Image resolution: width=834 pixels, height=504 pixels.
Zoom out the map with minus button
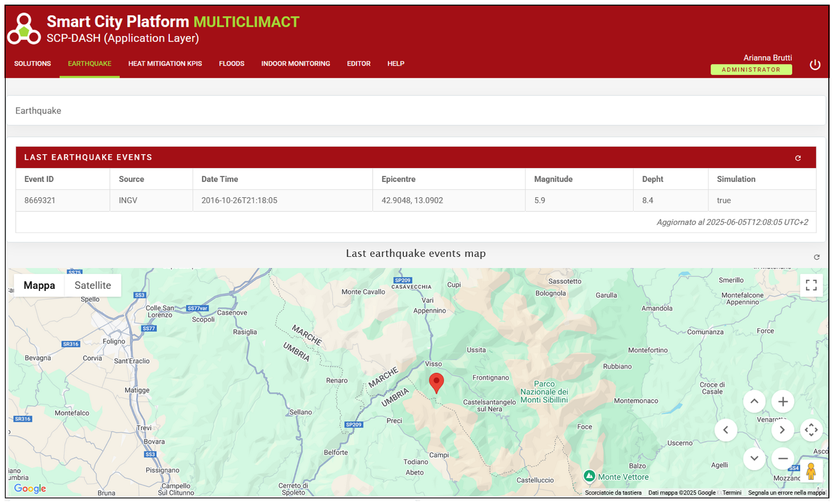[783, 458]
